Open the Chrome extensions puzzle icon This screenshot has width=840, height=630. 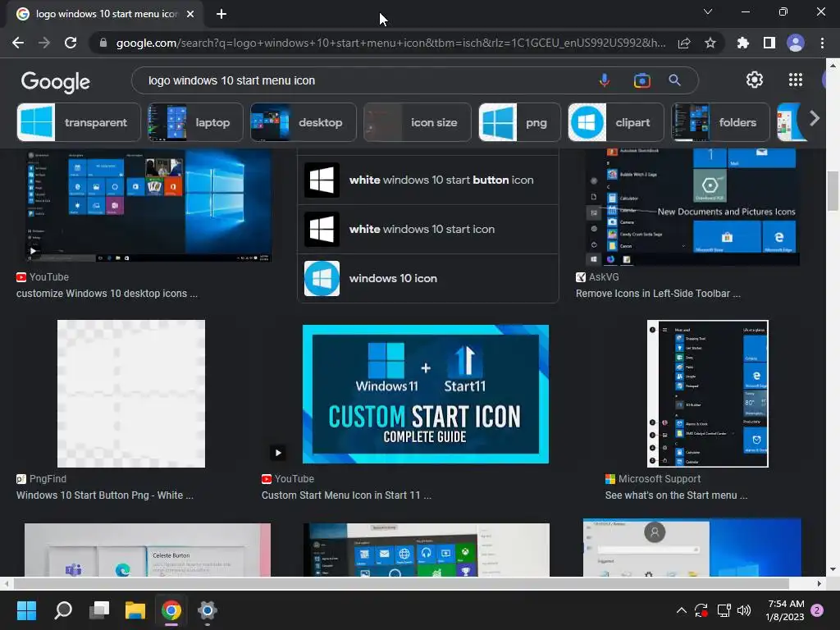(x=743, y=43)
